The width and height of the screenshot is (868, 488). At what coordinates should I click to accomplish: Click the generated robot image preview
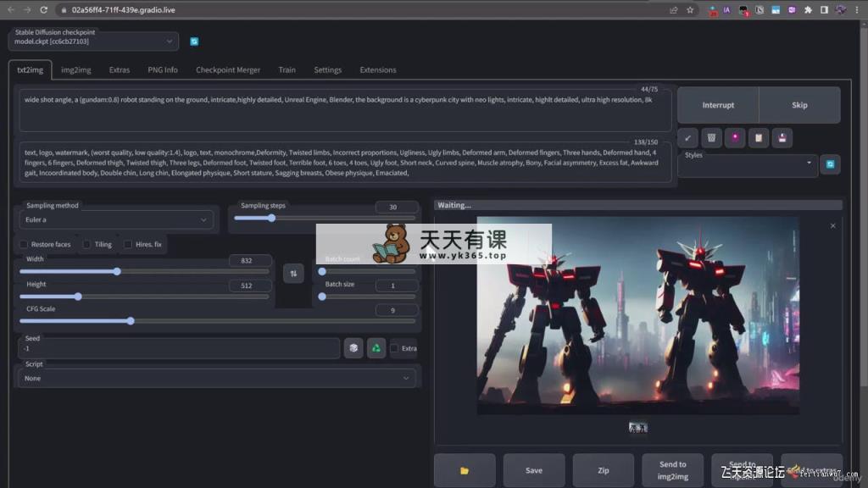click(x=637, y=315)
